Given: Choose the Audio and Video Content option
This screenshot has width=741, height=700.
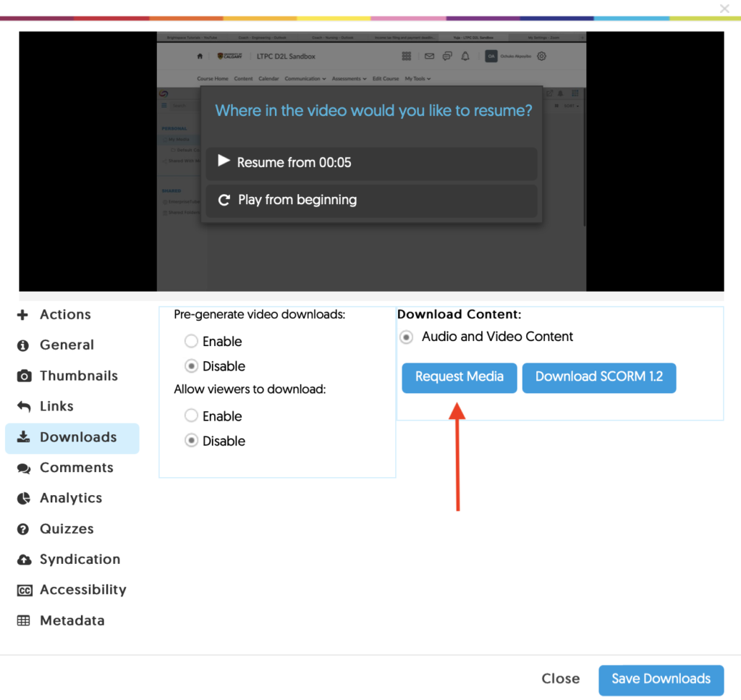Looking at the screenshot, I should point(406,337).
